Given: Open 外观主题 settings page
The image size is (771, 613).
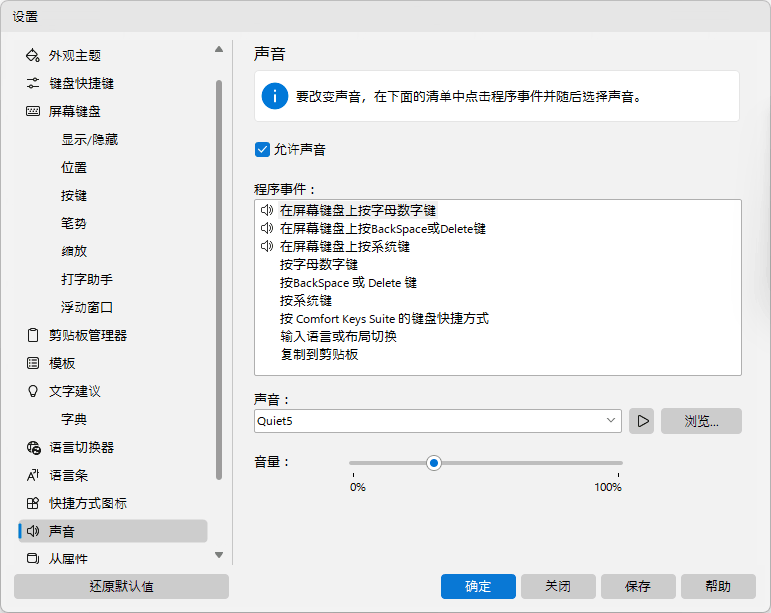Looking at the screenshot, I should (x=75, y=56).
